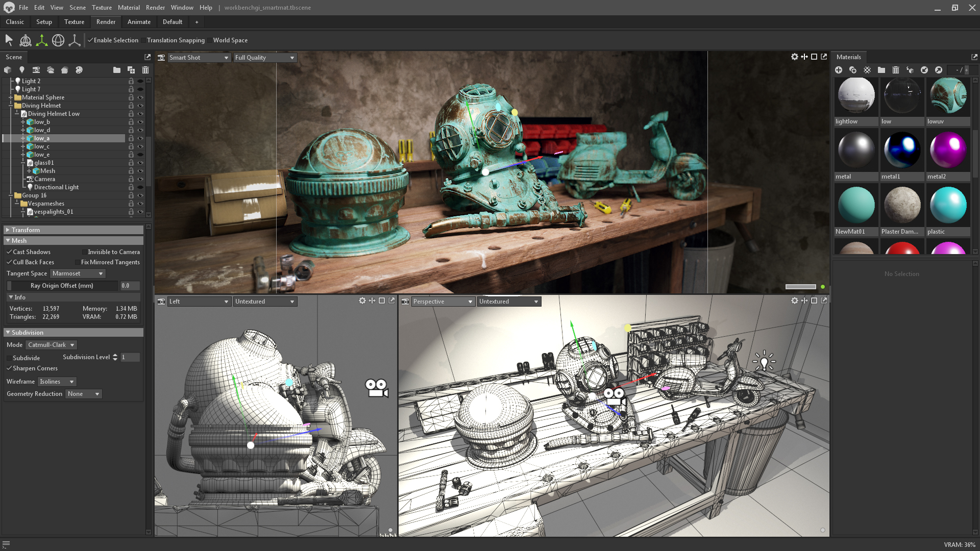Click the add new material icon in Materials panel

point(839,70)
